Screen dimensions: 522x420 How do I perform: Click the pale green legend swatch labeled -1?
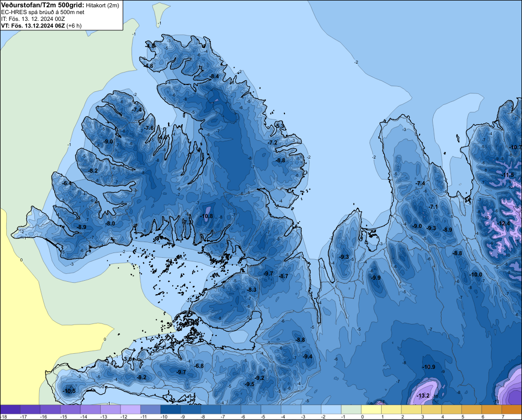point(351,410)
